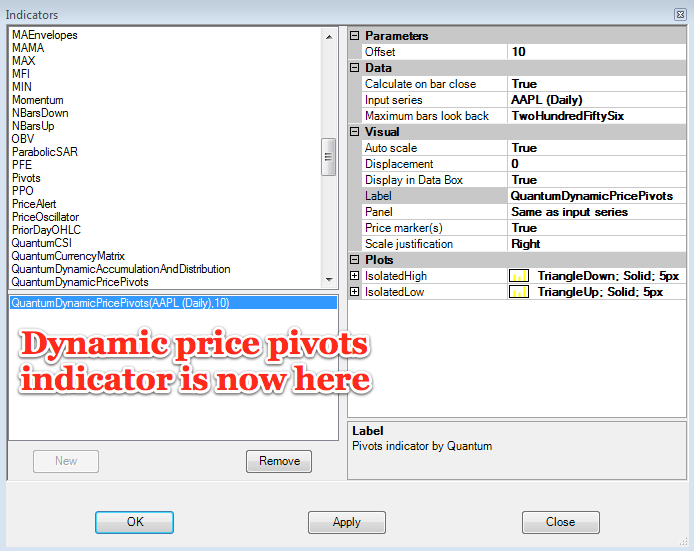Select PriorDayOHLC in indicator list
The width and height of the screenshot is (694, 551).
[x=46, y=230]
